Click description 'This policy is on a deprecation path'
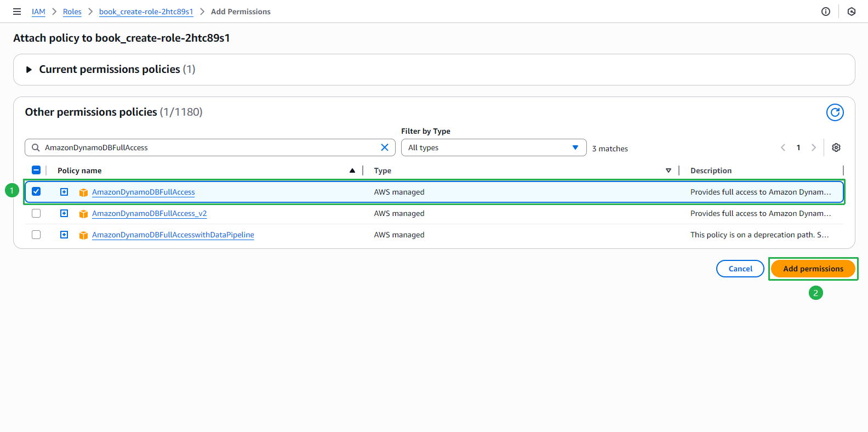 tap(759, 235)
